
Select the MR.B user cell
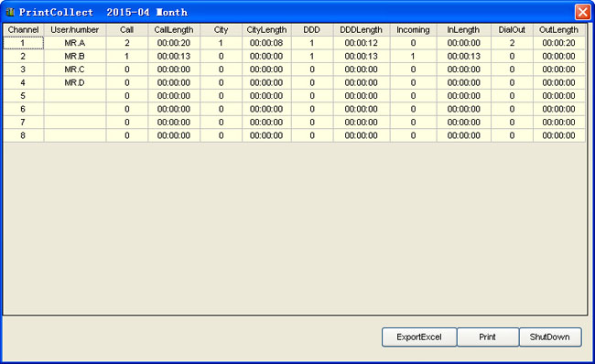pyautogui.click(x=75, y=56)
